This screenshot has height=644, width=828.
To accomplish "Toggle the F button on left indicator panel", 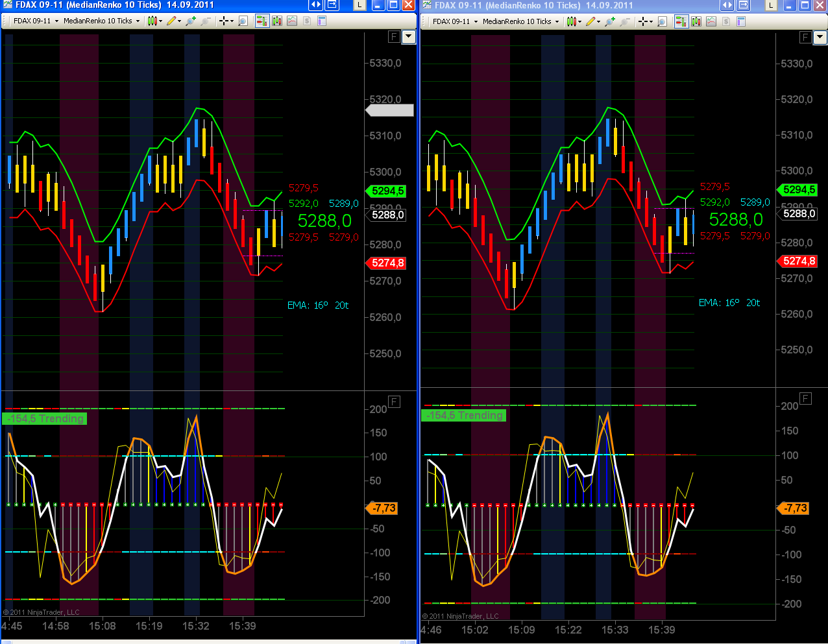I will pos(394,402).
